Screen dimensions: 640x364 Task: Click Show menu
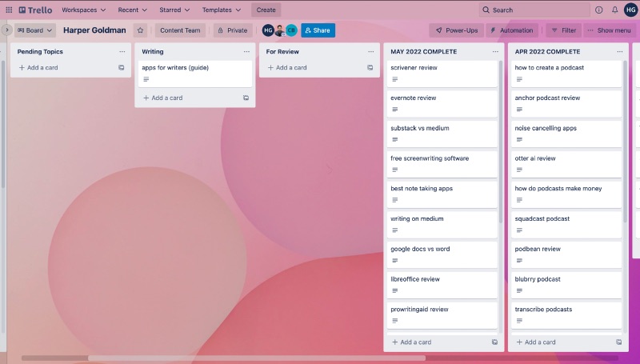click(x=610, y=30)
